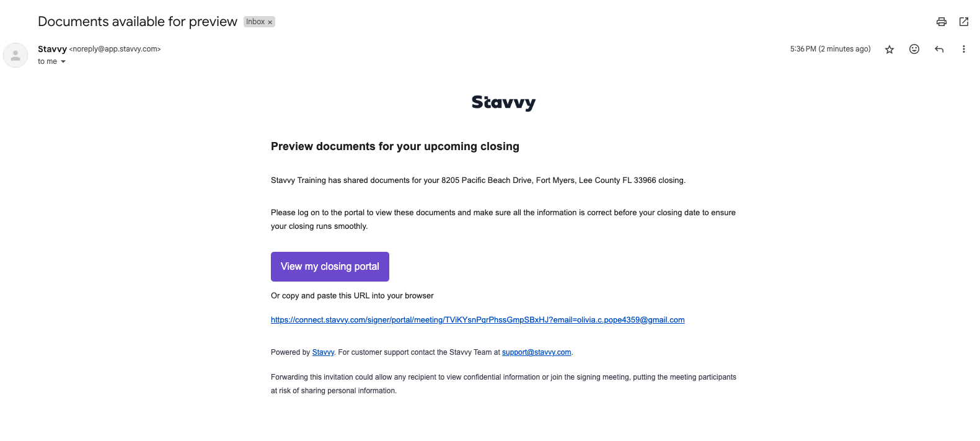Click the 'Documents available for preview' subject
Viewport: 980px width, 441px height.
(x=138, y=22)
